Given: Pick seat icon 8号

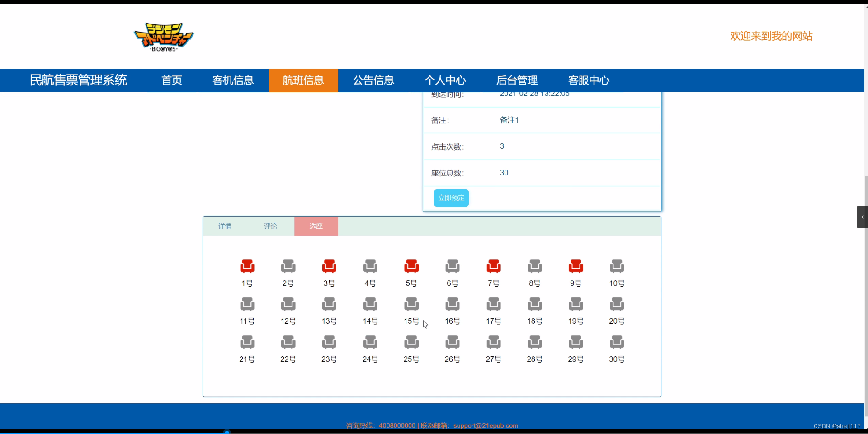Looking at the screenshot, I should pos(535,266).
